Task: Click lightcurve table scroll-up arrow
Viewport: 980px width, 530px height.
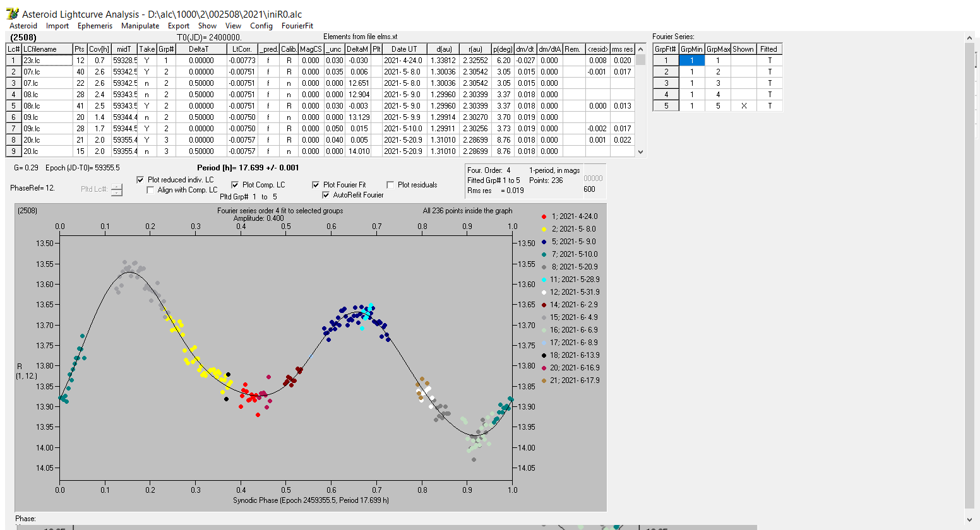Action: (641, 49)
